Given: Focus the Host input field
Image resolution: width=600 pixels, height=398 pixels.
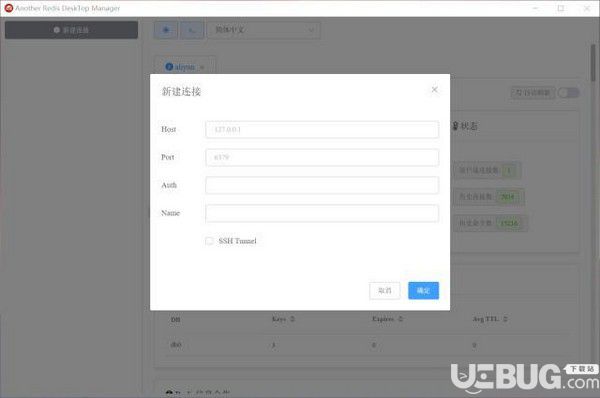Looking at the screenshot, I should (x=322, y=130).
